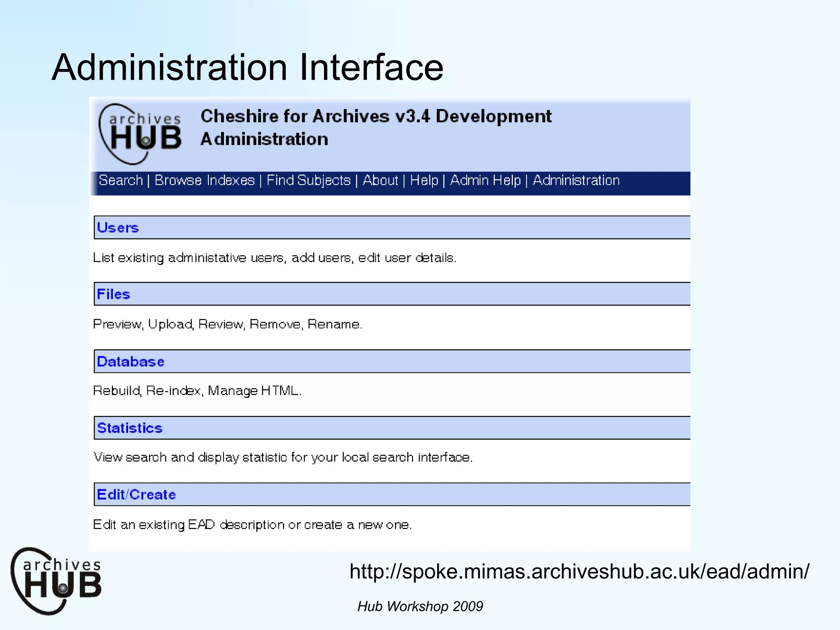Click the Archives Hub logo in the page header
The height and width of the screenshot is (630, 840).
coord(140,134)
